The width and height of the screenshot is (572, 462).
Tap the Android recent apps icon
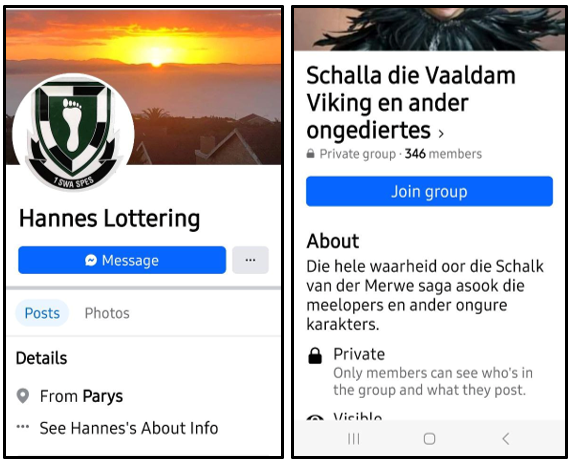(x=353, y=439)
